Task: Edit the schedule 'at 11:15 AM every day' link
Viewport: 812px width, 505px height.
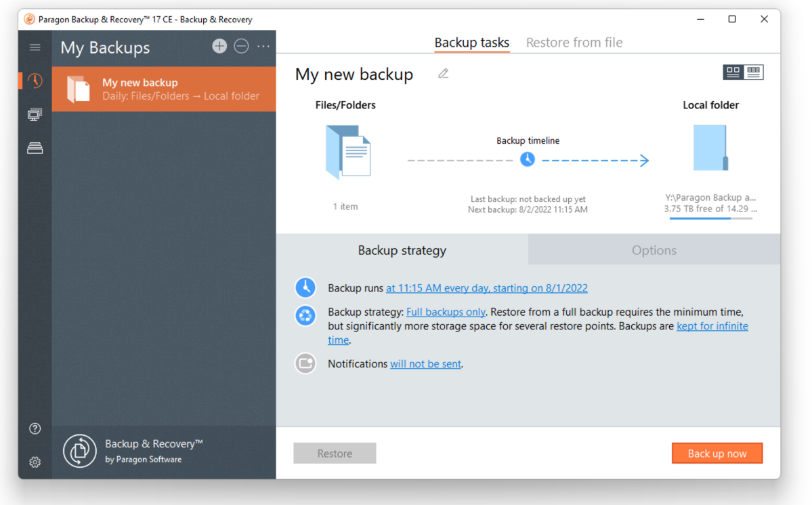Action: click(x=487, y=288)
